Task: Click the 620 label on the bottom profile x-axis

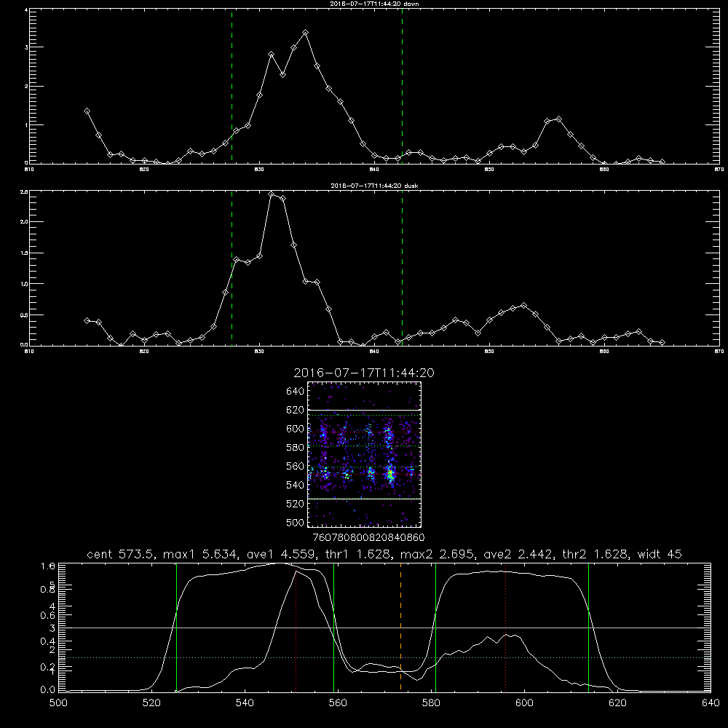Action: click(x=617, y=703)
